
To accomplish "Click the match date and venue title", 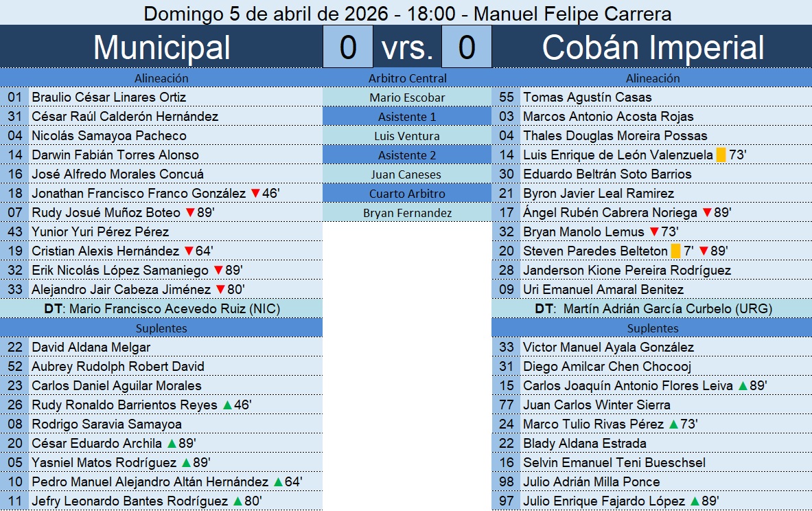I will tap(407, 14).
